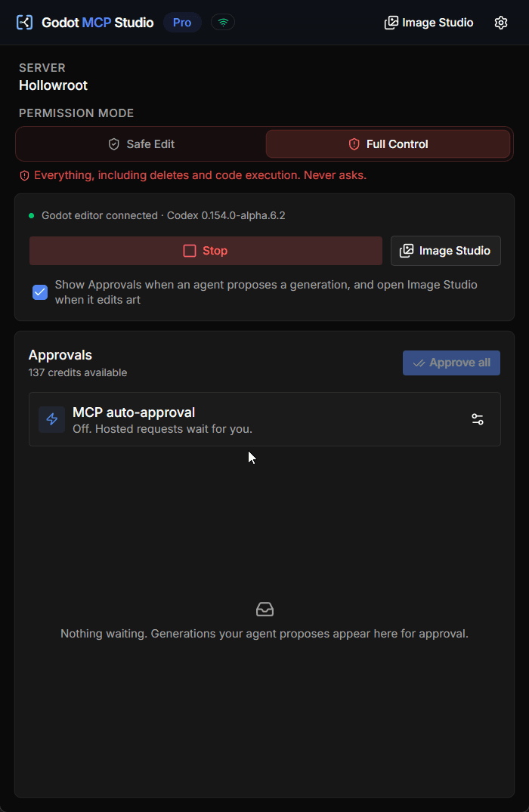This screenshot has width=529, height=812.
Task: Open settings via the gear icon
Action: [500, 22]
